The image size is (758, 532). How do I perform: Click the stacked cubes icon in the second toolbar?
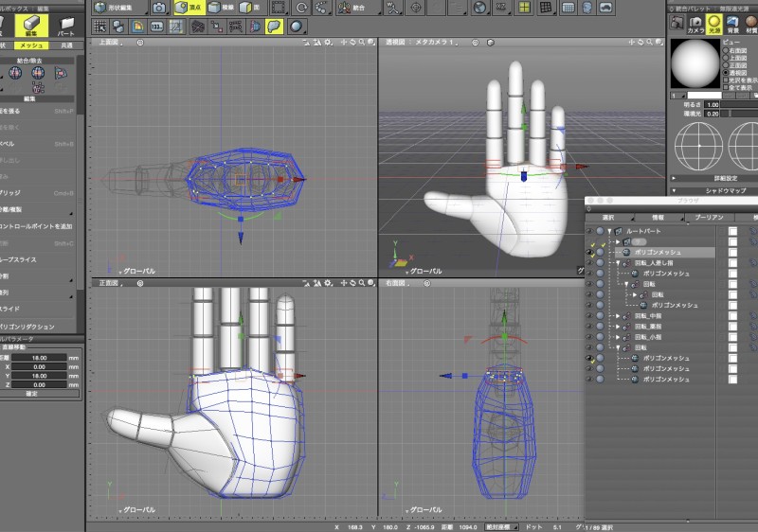118,27
